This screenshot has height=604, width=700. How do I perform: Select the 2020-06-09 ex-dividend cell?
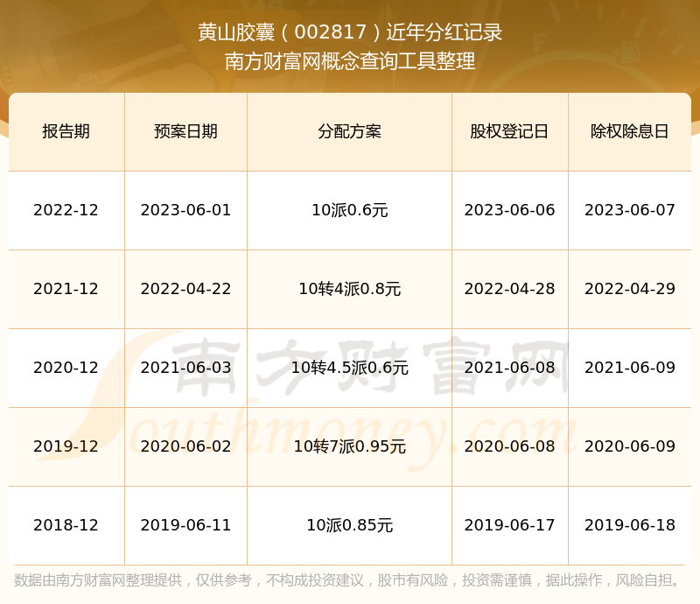pos(629,446)
